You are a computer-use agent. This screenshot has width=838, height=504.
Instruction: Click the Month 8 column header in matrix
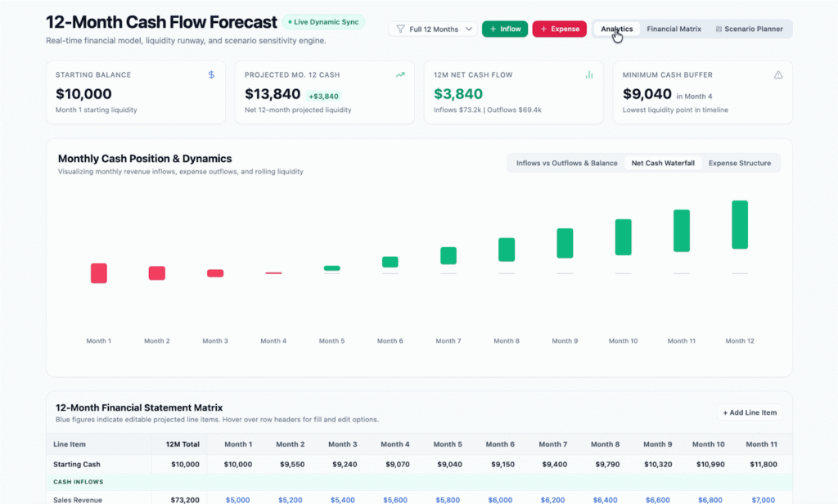tap(605, 444)
